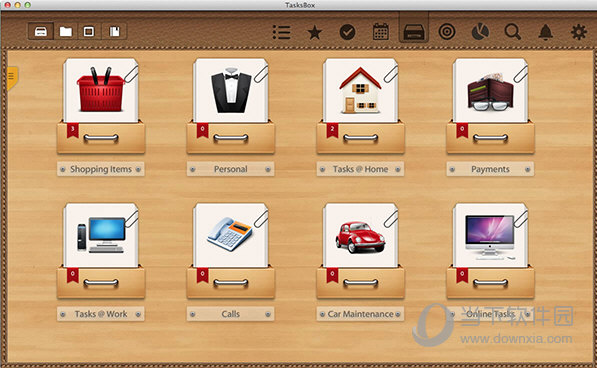Click the Shopping Items label
The image size is (597, 368).
tap(101, 169)
